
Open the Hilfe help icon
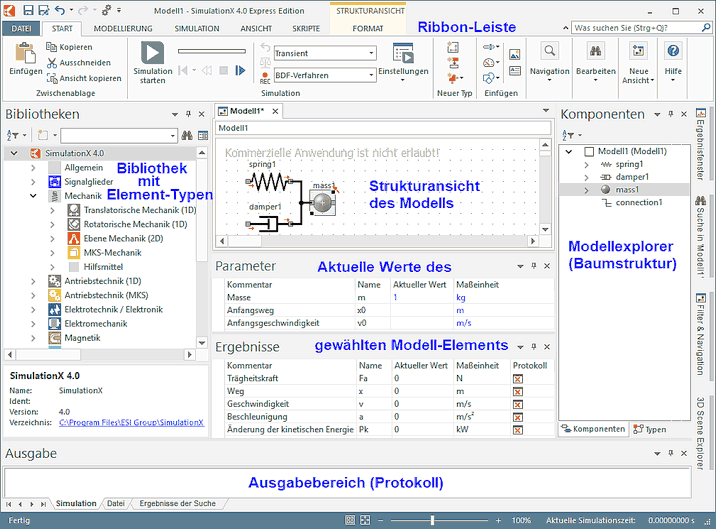pyautogui.click(x=673, y=52)
